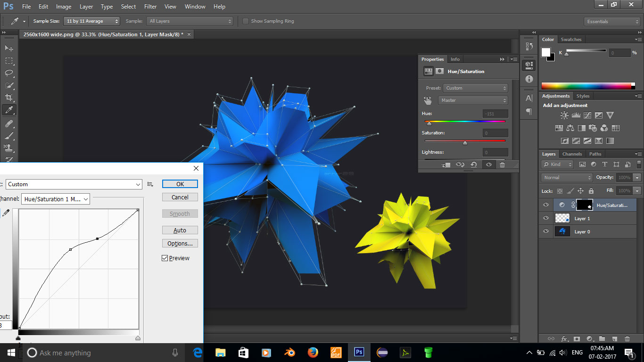The width and height of the screenshot is (644, 362).
Task: Click the fx layer style button
Action: [x=564, y=339]
